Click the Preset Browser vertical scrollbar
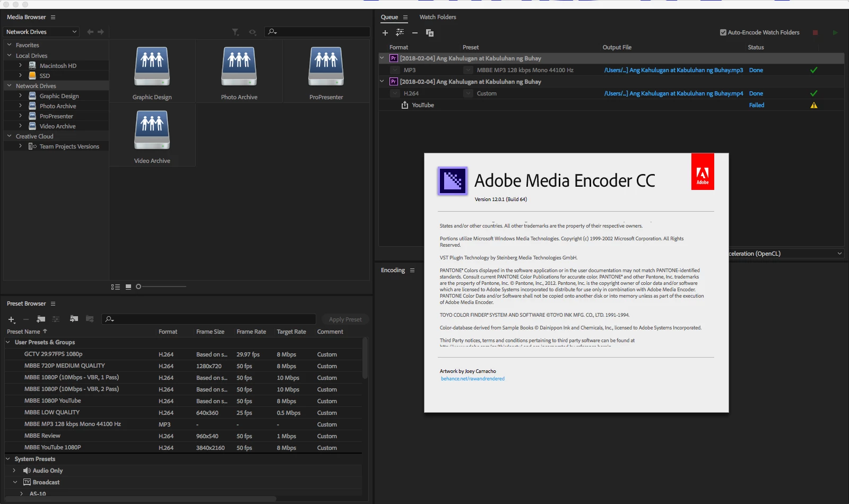This screenshot has width=849, height=504. pos(365,358)
